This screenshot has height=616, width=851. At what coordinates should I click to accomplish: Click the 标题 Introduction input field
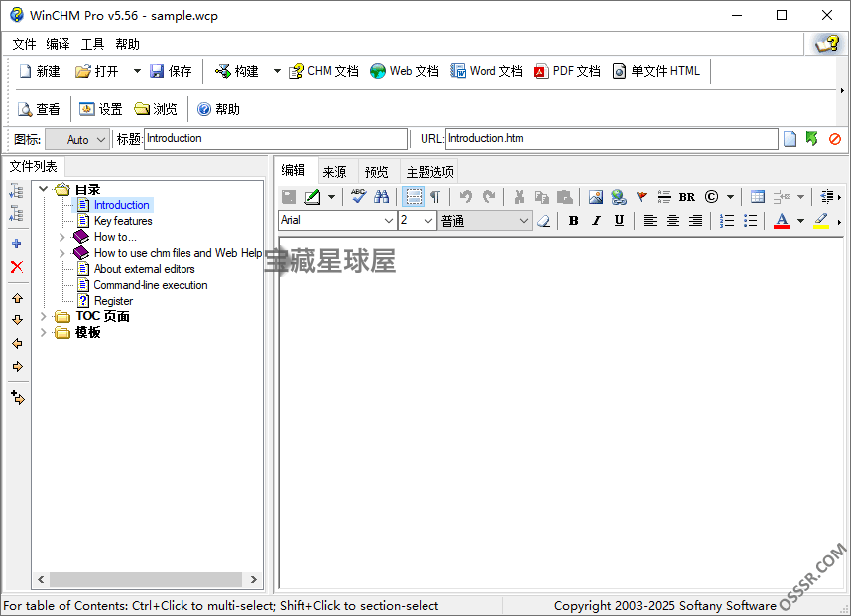tap(276, 139)
